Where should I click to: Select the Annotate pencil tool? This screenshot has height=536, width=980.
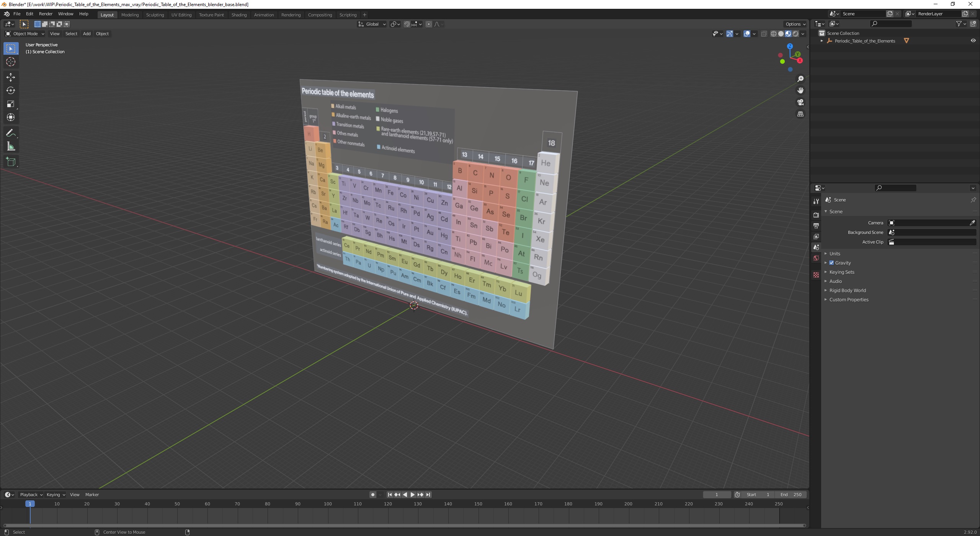point(11,133)
